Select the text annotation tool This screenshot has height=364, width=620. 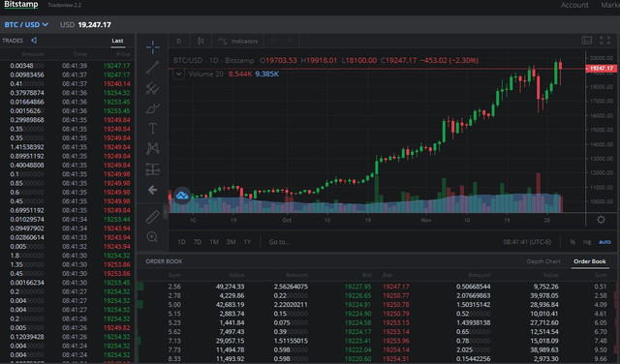tap(153, 128)
